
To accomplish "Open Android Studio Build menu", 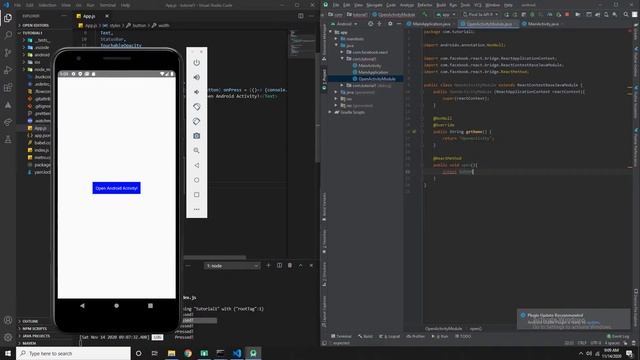I will pos(441,5).
